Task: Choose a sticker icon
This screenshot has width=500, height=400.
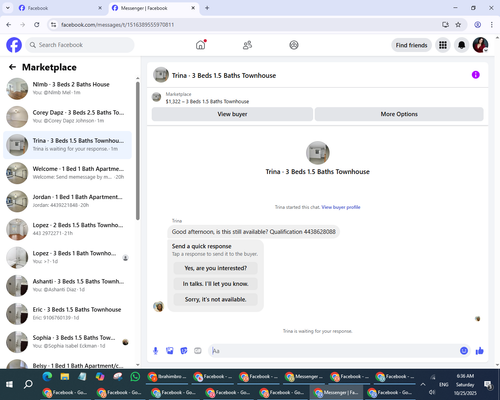Action: click(184, 351)
